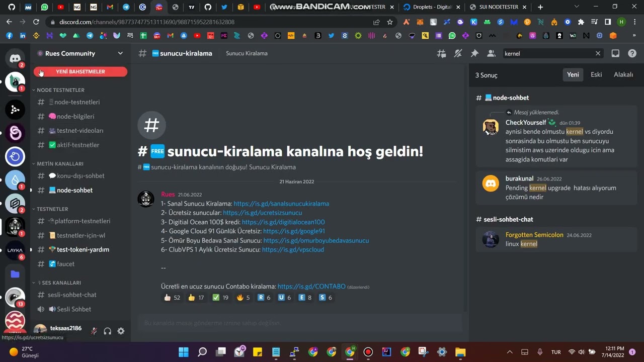This screenshot has height=362, width=644.
Task: Toggle the R letter 6 reaction
Action: tap(264, 298)
